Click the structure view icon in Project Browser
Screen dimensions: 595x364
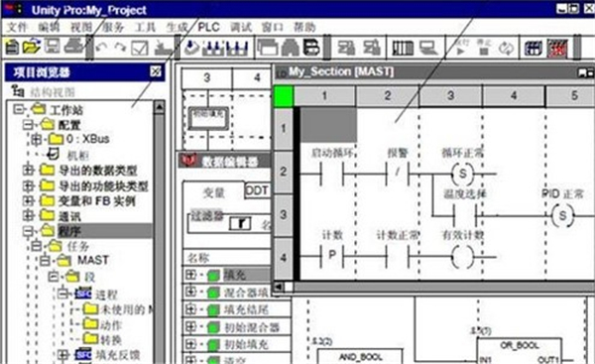tap(18, 91)
